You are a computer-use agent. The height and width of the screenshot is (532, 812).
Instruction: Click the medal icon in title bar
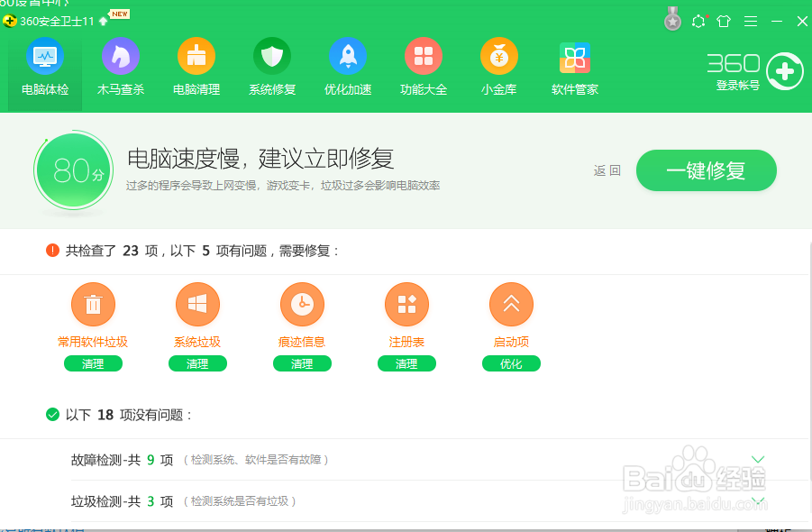coord(672,19)
